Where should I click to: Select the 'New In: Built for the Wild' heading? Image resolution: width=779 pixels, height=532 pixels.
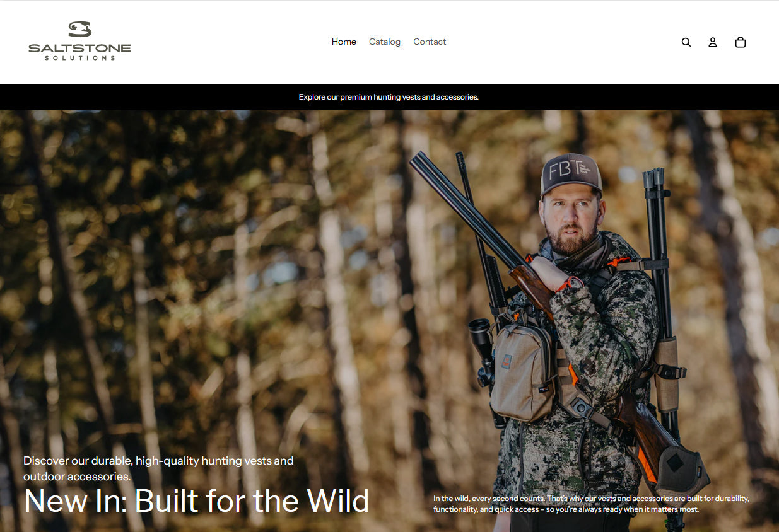(196, 501)
